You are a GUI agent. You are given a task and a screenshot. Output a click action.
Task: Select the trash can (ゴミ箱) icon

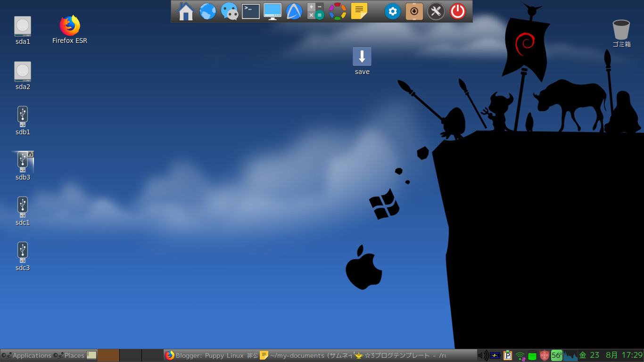pyautogui.click(x=621, y=33)
